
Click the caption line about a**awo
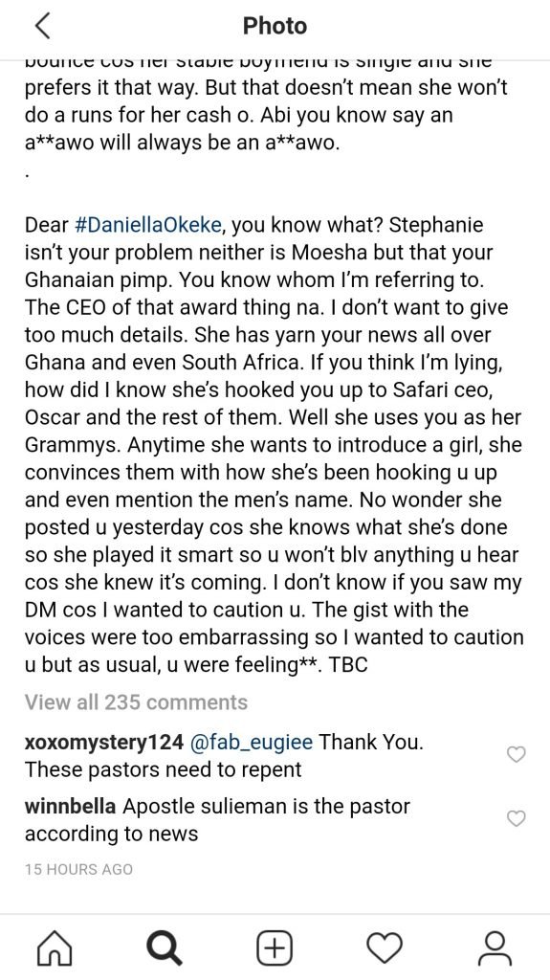(182, 144)
